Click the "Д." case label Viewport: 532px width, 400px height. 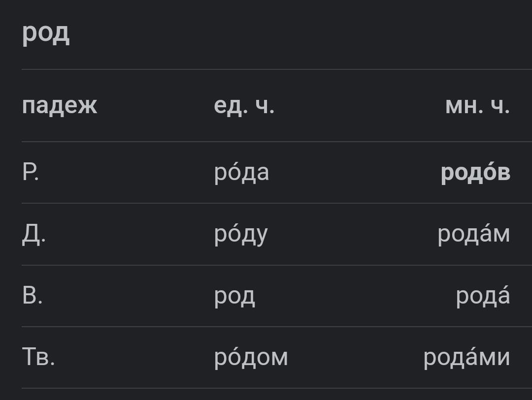[33, 235]
